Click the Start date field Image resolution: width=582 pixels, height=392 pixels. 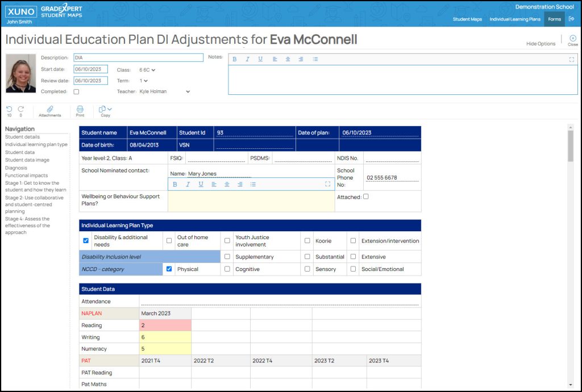click(90, 69)
